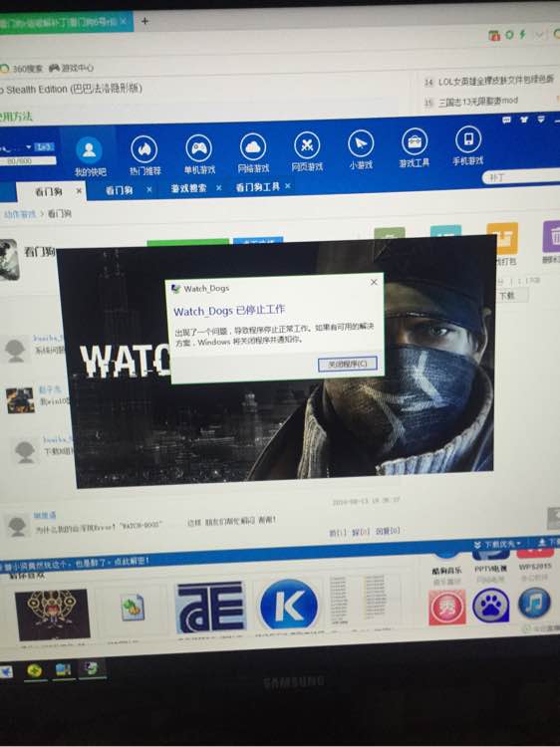Click the 关闭程序(C) button

click(x=348, y=364)
